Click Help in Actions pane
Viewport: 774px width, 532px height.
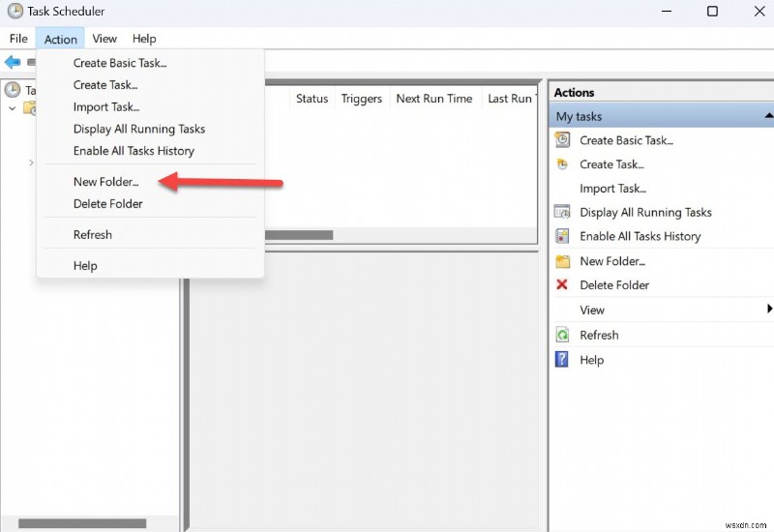pos(591,360)
